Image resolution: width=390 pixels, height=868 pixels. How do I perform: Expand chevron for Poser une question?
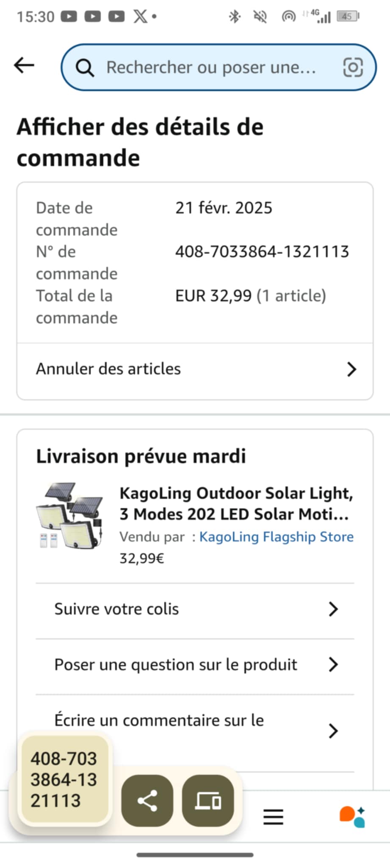point(333,665)
